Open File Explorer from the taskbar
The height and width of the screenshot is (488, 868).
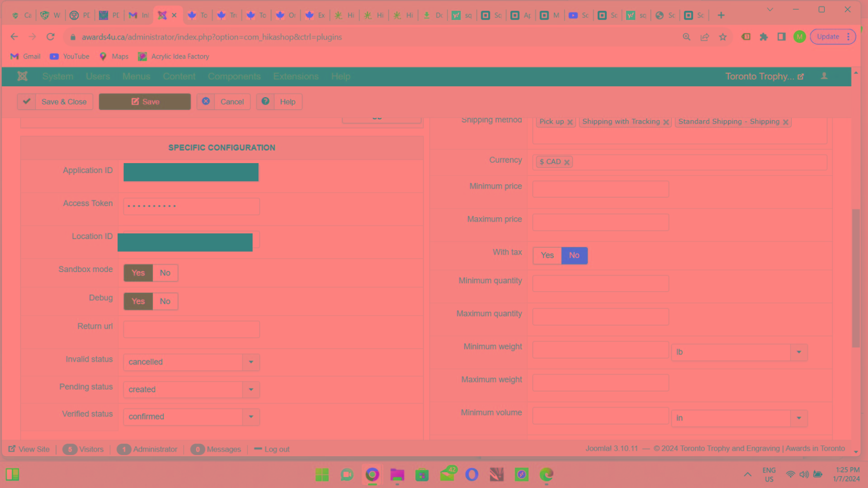tap(397, 474)
